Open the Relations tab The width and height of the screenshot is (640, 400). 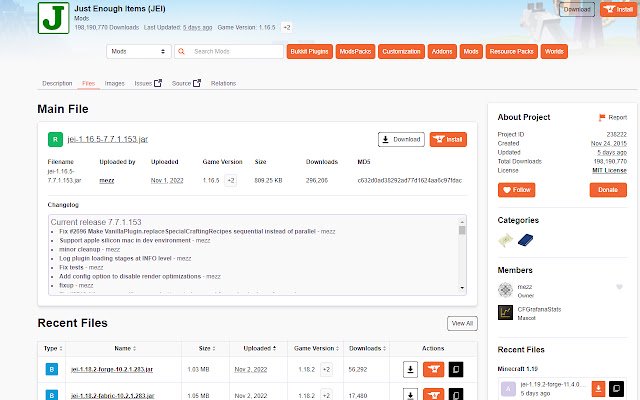point(223,83)
